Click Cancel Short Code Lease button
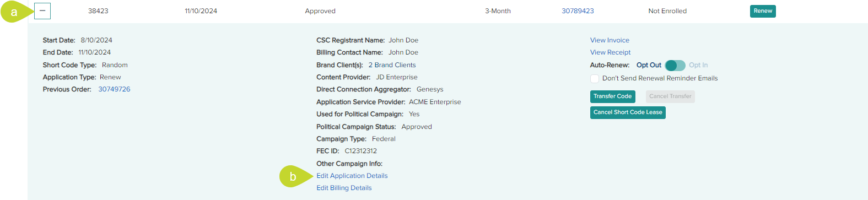The width and height of the screenshot is (868, 200). pos(628,112)
